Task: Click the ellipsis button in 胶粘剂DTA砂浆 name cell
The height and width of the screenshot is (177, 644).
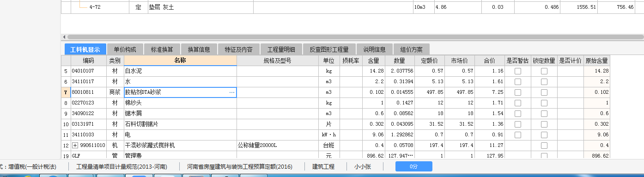Action: 232,92
